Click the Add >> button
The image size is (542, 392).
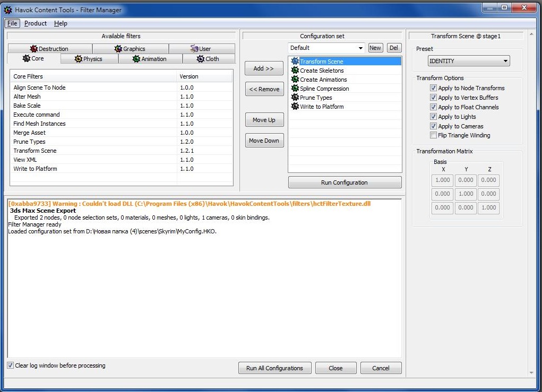264,68
